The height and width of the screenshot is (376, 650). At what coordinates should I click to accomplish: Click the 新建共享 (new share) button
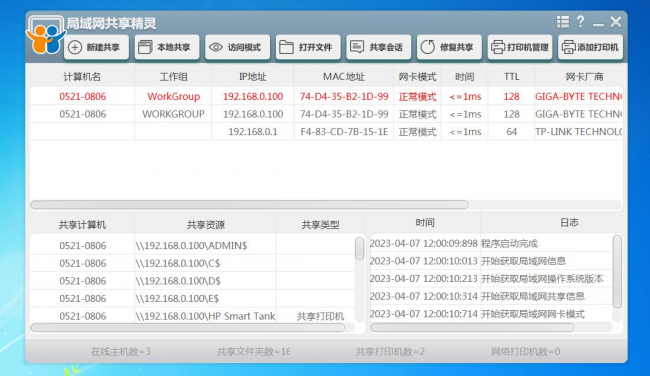click(96, 47)
